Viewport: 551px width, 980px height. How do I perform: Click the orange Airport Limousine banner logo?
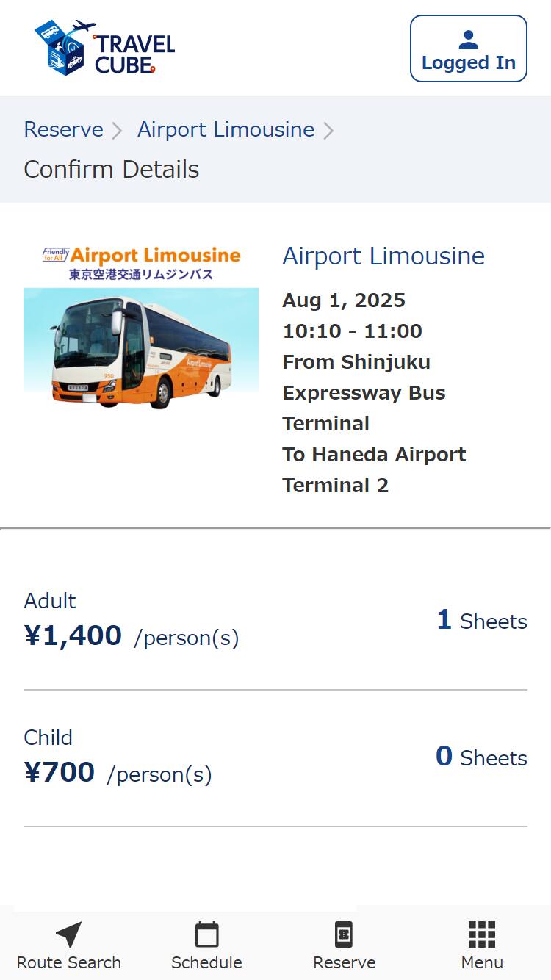(x=141, y=263)
